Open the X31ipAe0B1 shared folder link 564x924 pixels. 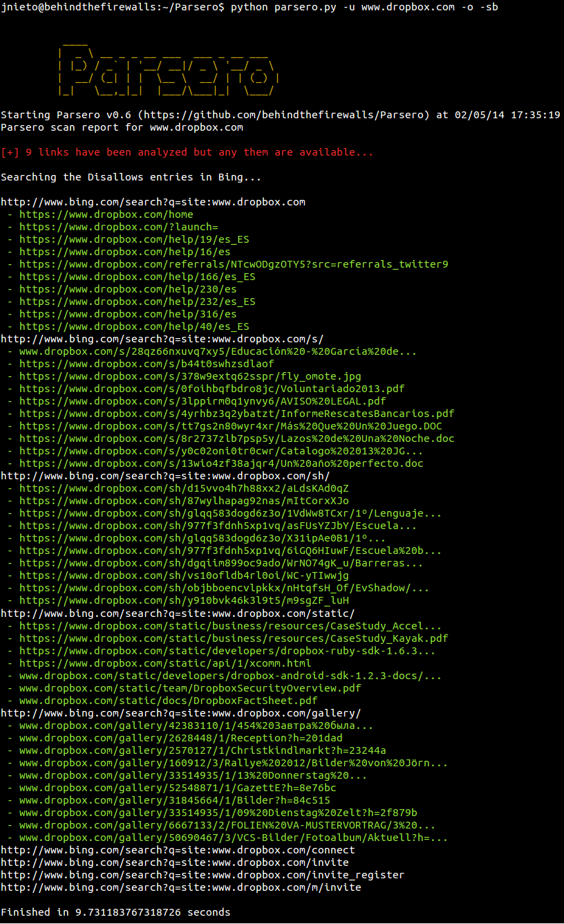click(203, 538)
